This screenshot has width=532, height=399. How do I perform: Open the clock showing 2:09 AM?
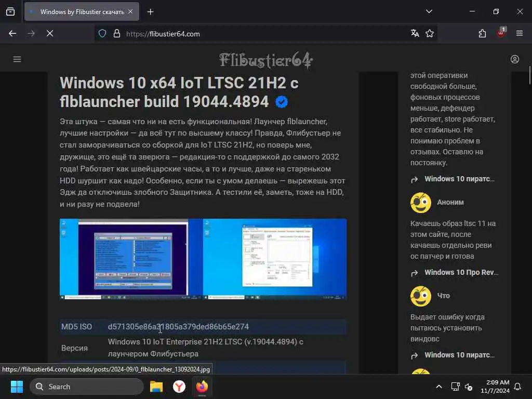(x=495, y=387)
